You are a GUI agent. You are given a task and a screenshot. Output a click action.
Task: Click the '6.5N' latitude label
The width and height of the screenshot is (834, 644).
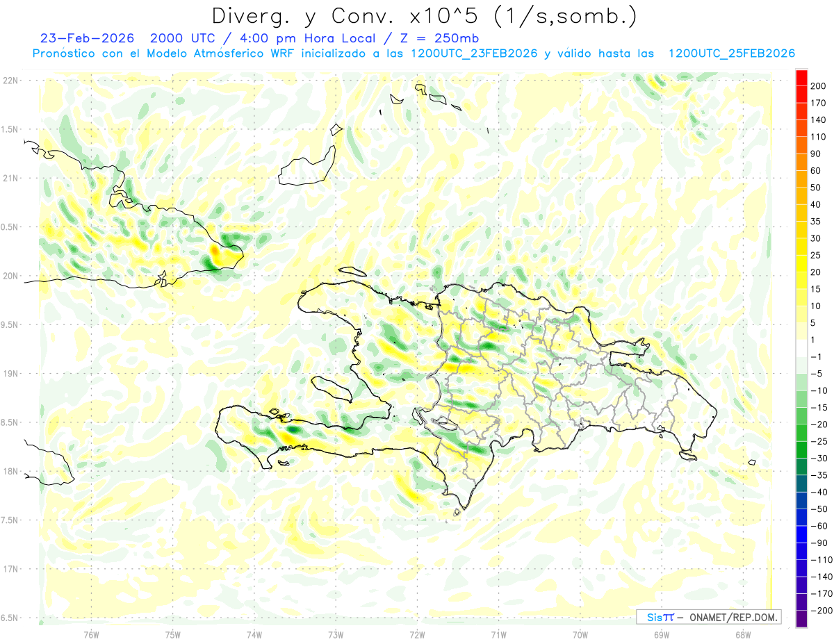(10, 618)
